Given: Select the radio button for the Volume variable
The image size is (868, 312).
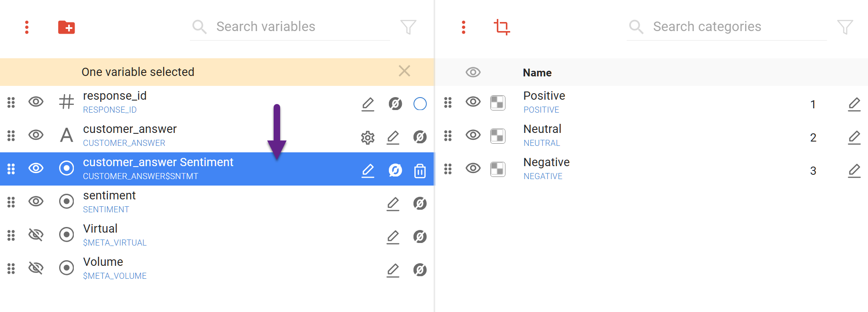Looking at the screenshot, I should pos(66,268).
